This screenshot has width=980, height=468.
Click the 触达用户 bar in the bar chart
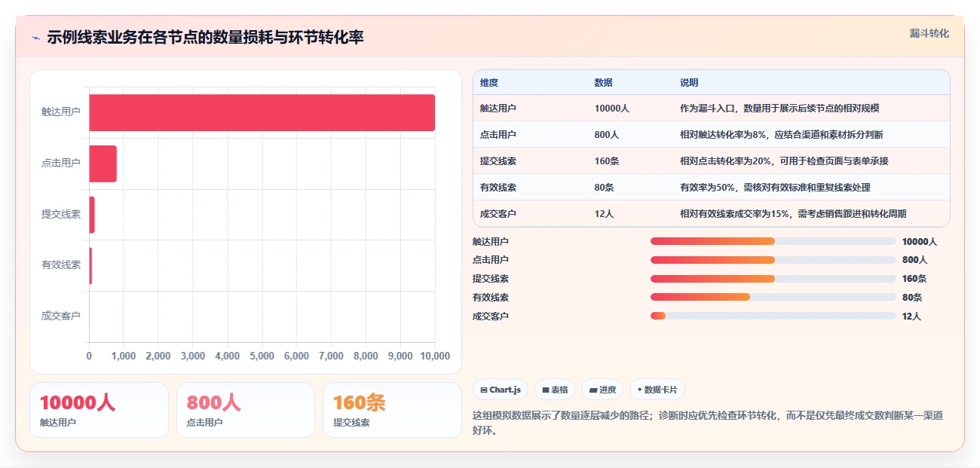pos(262,112)
